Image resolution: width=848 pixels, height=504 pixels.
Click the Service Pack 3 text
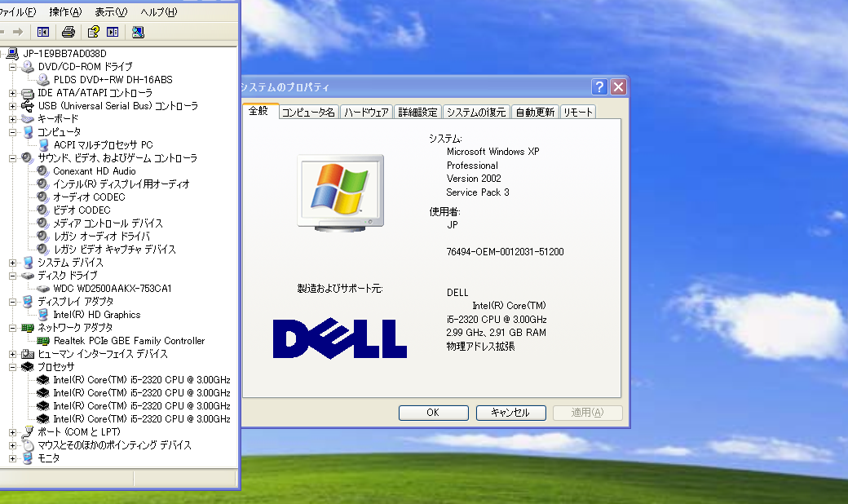(478, 192)
